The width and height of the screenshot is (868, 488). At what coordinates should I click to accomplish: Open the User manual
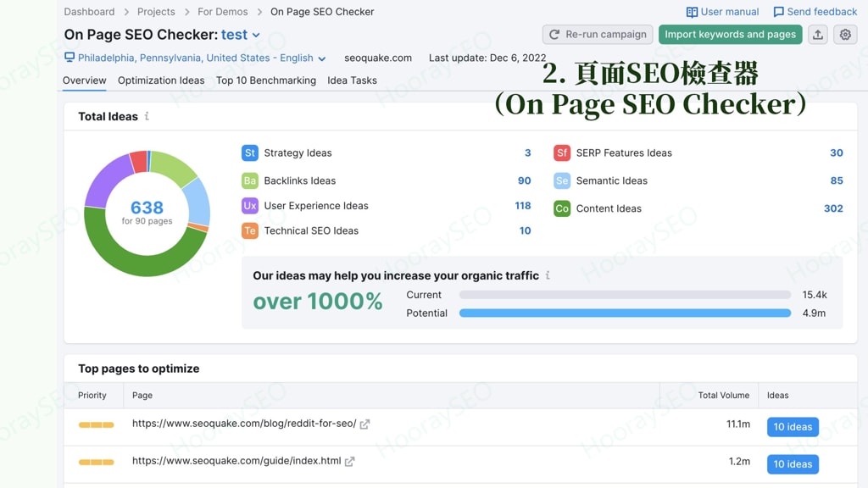(721, 11)
